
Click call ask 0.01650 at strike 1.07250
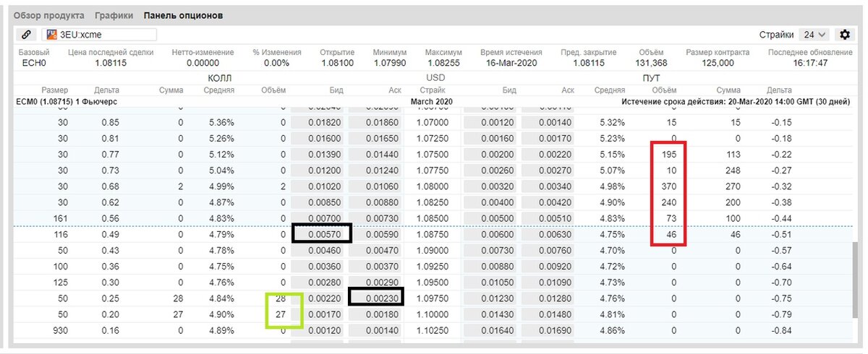pyautogui.click(x=376, y=138)
